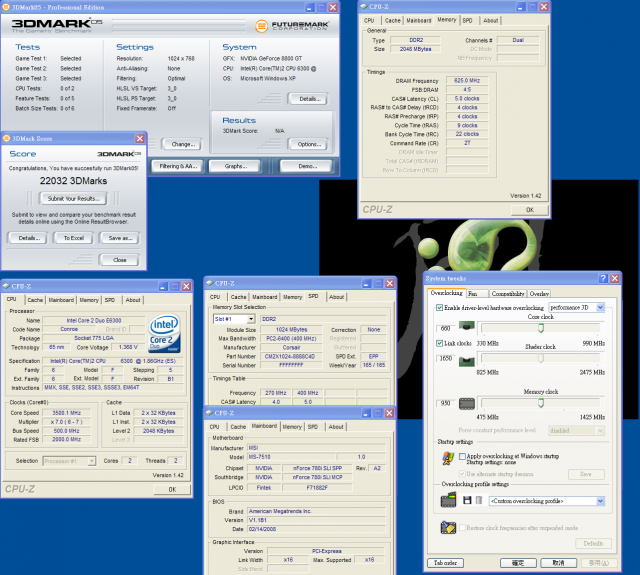Click the Part Number field CM2X1024-8888C4D
The width and height of the screenshot is (640, 575).
(291, 356)
